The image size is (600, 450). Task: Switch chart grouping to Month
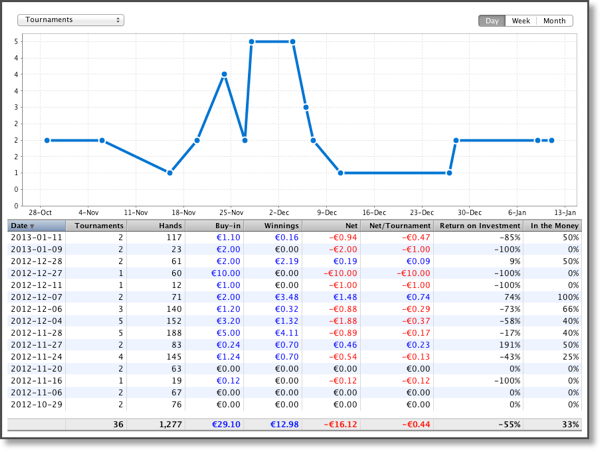coord(554,21)
